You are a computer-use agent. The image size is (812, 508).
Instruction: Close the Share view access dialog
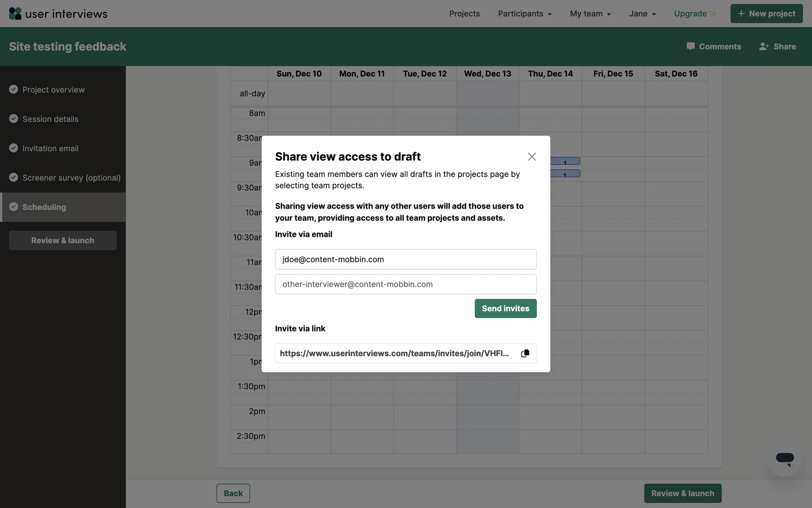[x=532, y=157]
